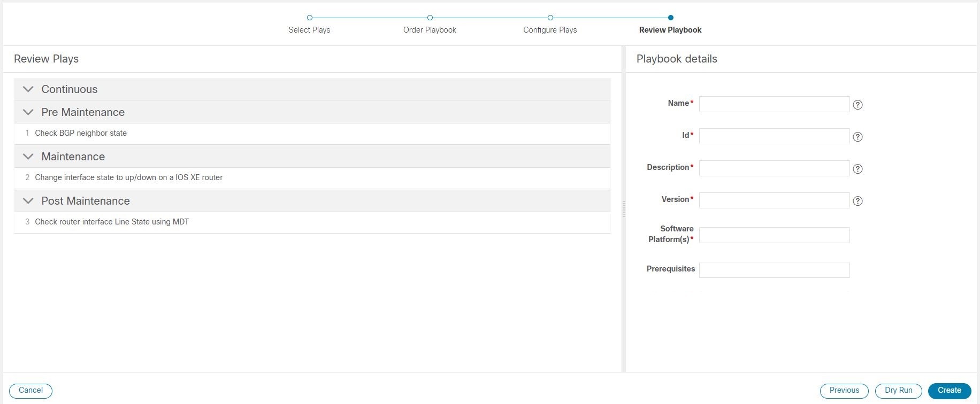Image resolution: width=980 pixels, height=404 pixels.
Task: Focus the Id input field
Action: pyautogui.click(x=774, y=136)
